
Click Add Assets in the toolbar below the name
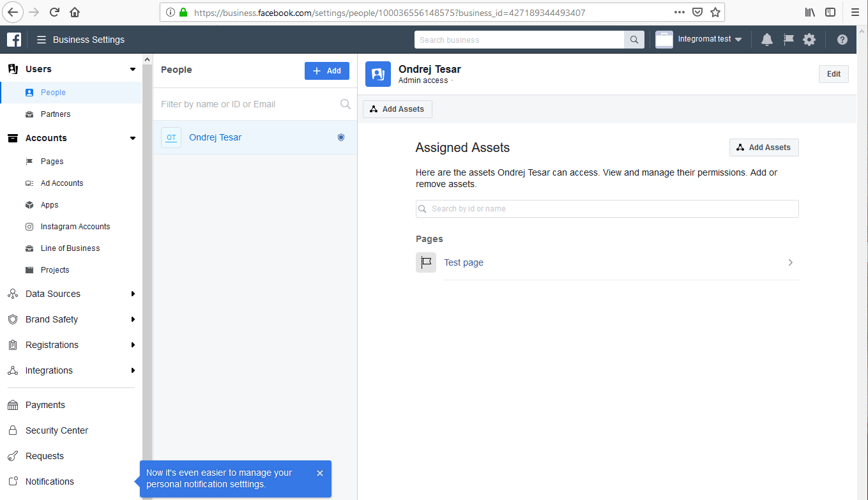tap(397, 109)
